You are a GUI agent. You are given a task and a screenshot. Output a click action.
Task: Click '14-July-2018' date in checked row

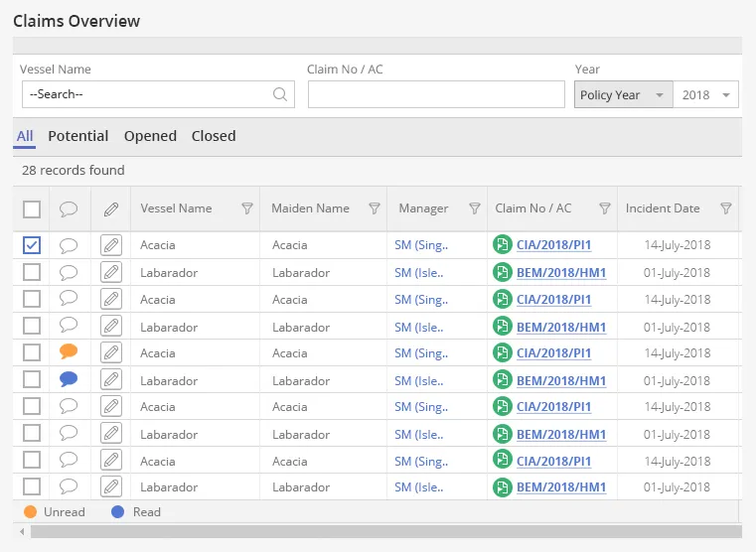677,245
